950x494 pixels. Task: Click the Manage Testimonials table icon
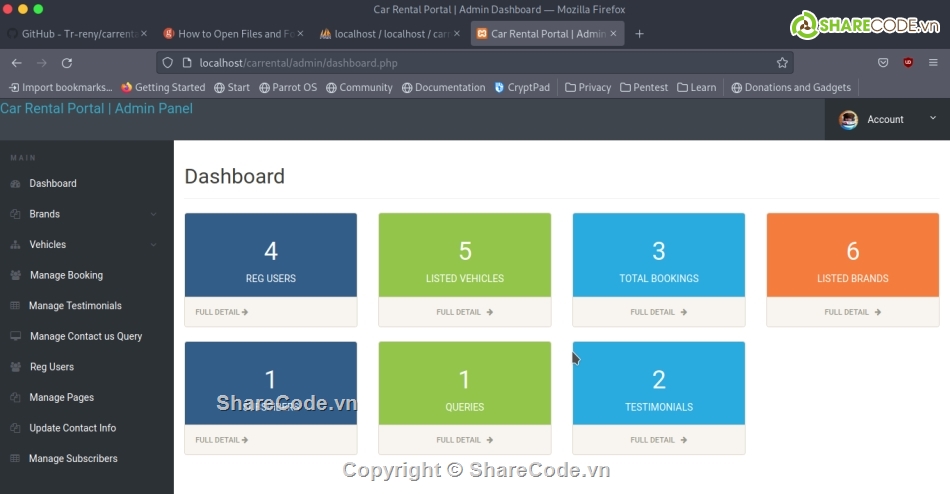click(15, 306)
